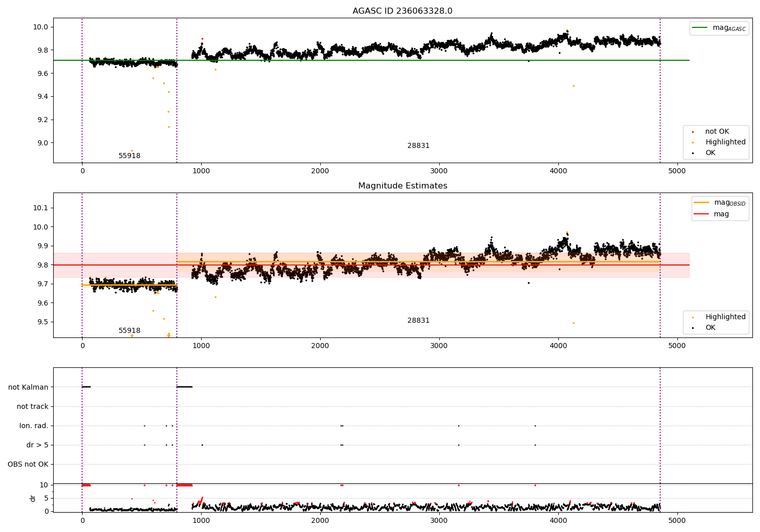Click 'not Kalman' markers at observation 55918 start
Image resolution: width=760 pixels, height=532 pixels.
coord(86,387)
